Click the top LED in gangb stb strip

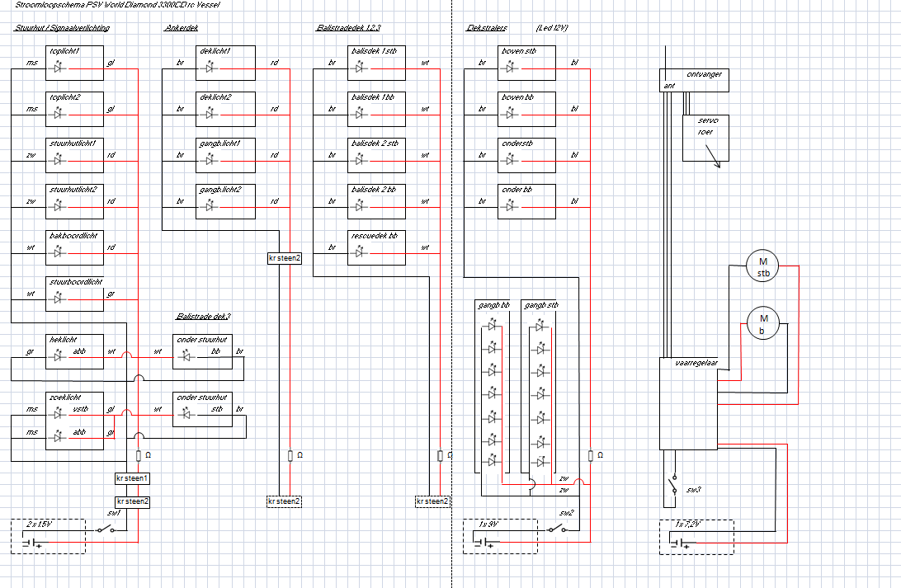540,326
